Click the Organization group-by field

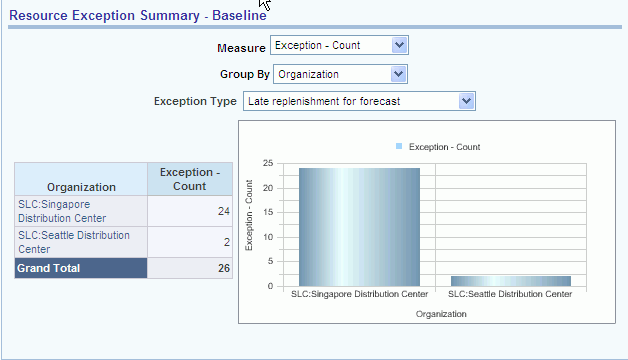click(x=340, y=74)
